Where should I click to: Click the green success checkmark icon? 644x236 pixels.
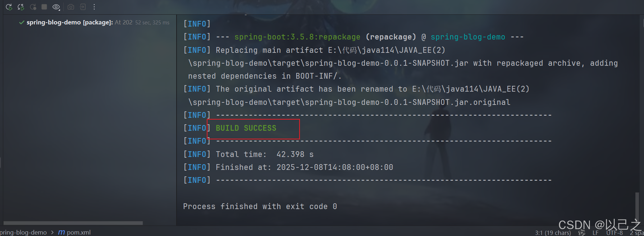coord(22,22)
